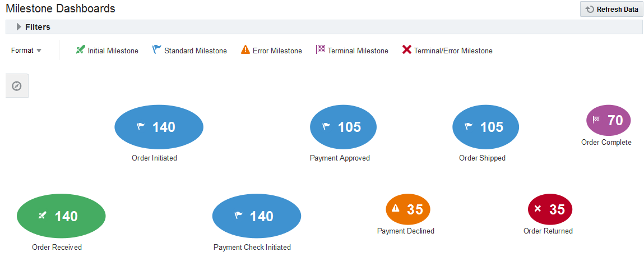Click the Terminal Milestone legend text
The width and height of the screenshot is (644, 279).
(358, 51)
